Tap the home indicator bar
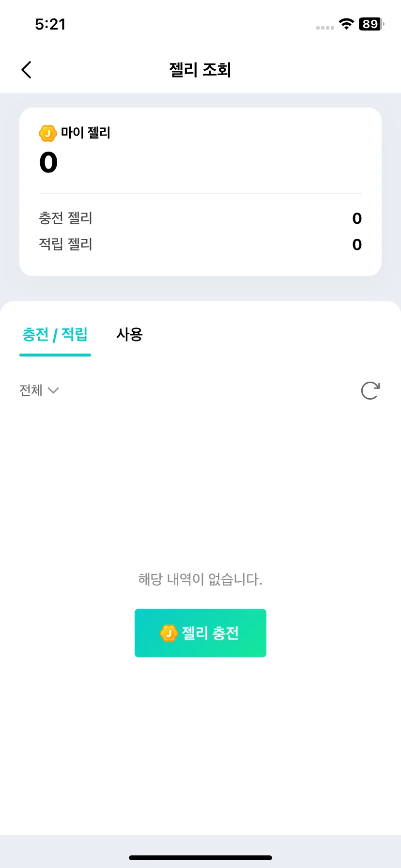 coord(200,858)
